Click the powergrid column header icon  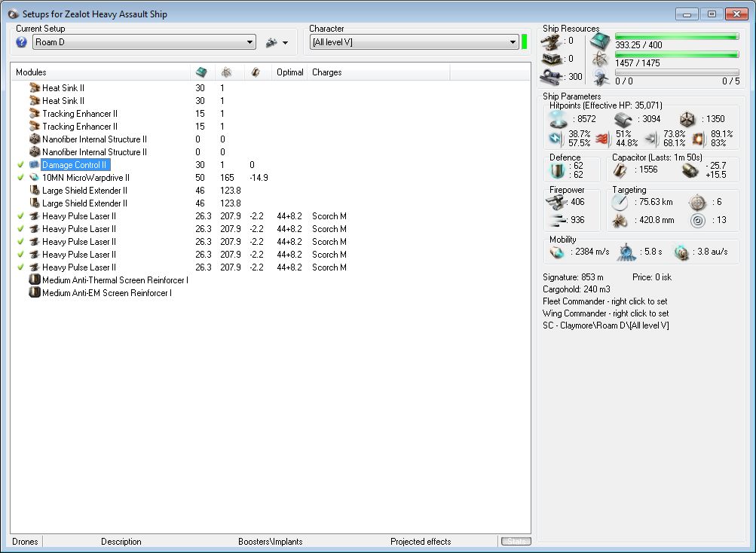[227, 72]
